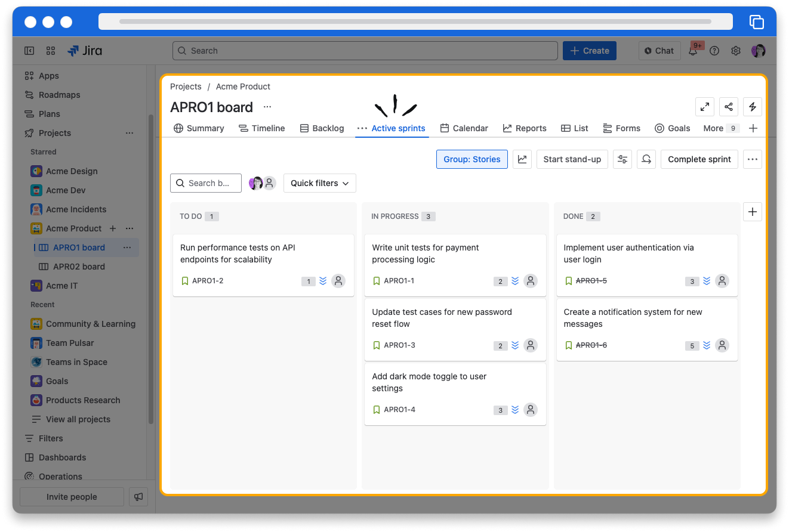This screenshot has width=789, height=532.
Task: Click the browser address bar
Action: (415, 21)
